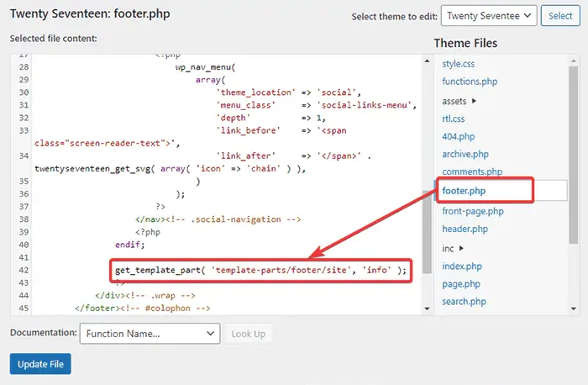
Task: Select footer.php in theme files
Action: pos(464,191)
